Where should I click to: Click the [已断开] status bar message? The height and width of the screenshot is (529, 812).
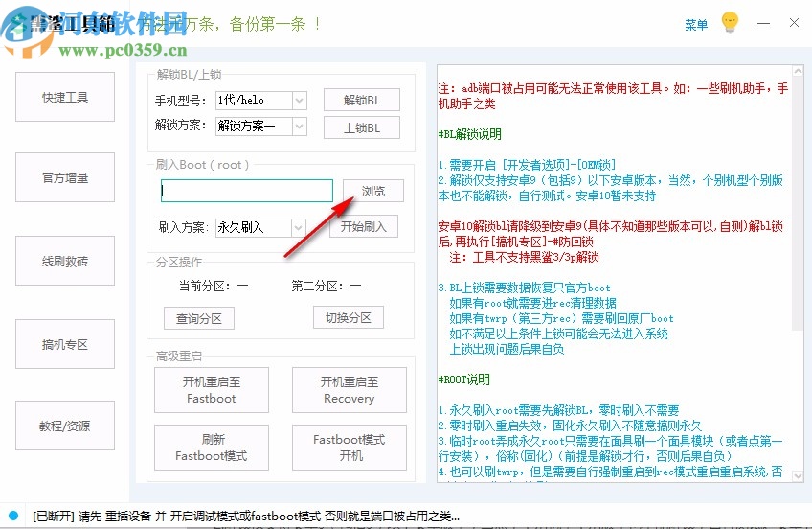coord(246,516)
